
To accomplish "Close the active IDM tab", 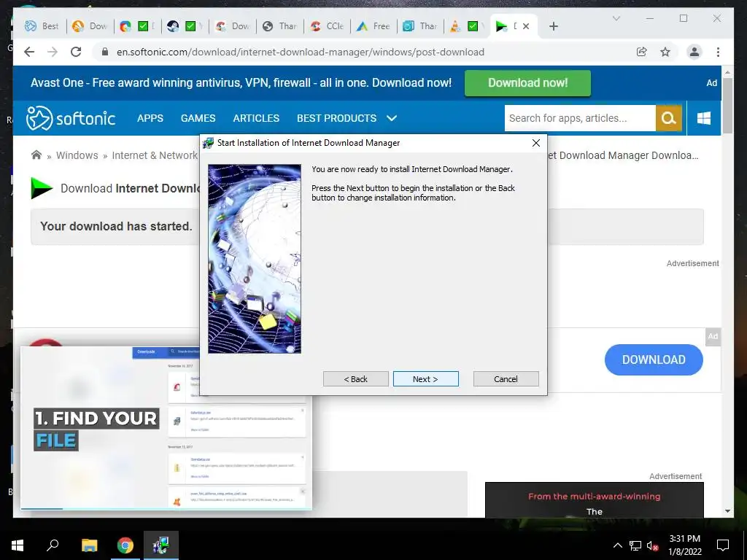I will coord(526,26).
